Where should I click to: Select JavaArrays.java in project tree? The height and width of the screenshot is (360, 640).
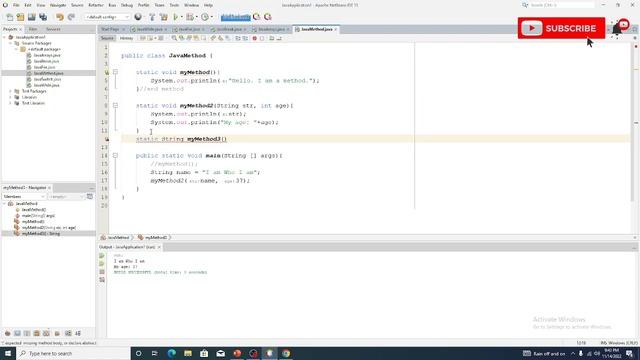(47, 55)
